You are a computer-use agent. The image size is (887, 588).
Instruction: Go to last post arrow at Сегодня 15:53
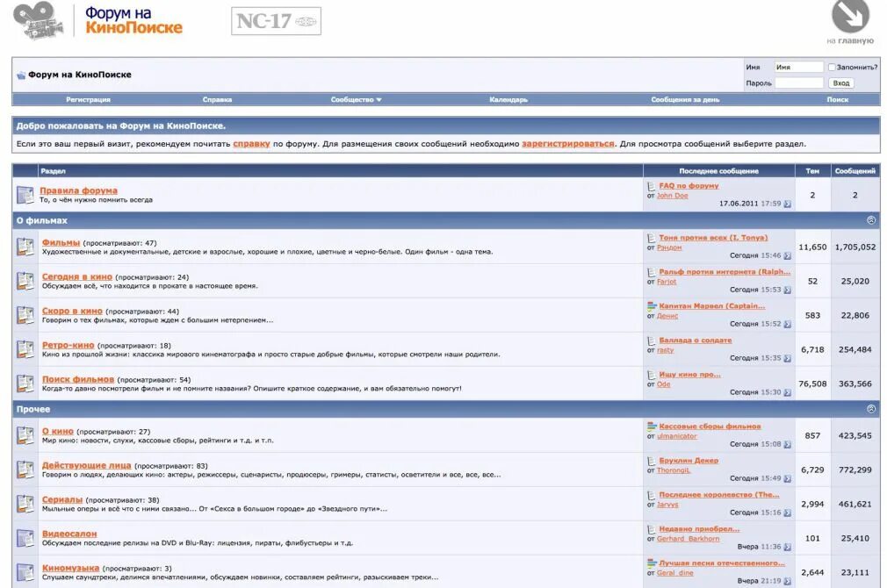click(x=788, y=290)
